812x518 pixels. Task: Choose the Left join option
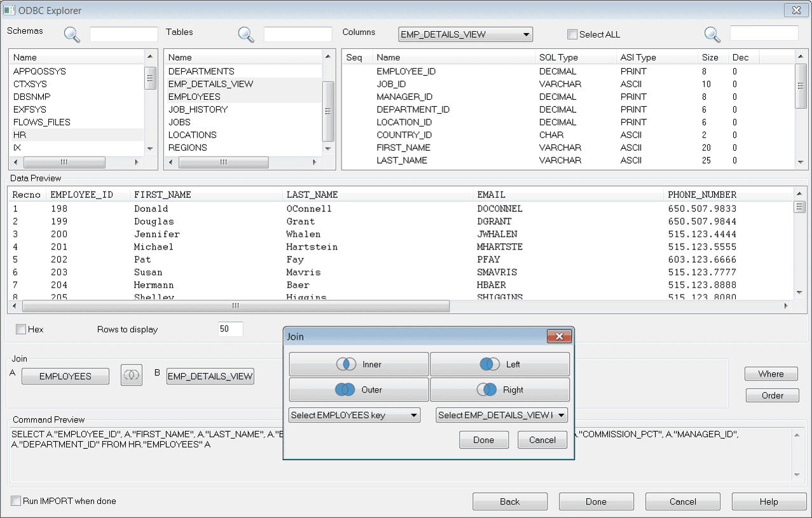coord(500,365)
